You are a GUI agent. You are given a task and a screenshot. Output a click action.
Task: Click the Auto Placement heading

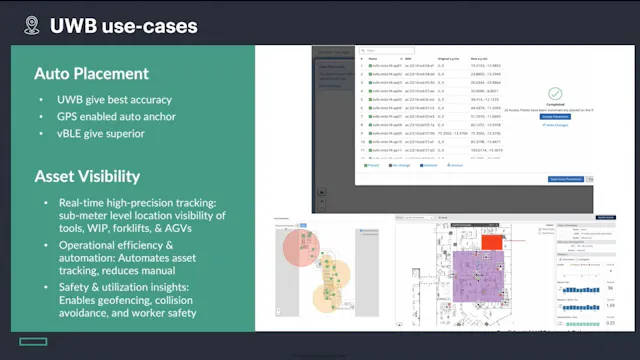(x=91, y=74)
